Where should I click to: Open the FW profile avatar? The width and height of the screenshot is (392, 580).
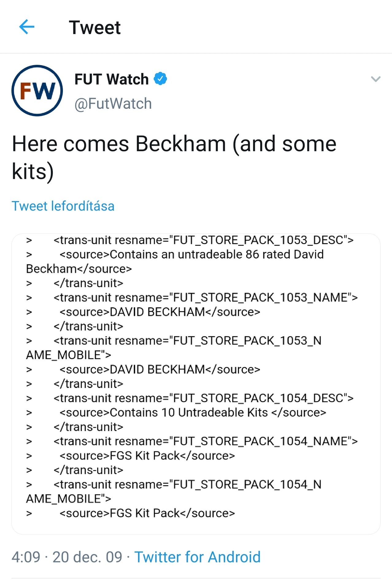click(37, 91)
